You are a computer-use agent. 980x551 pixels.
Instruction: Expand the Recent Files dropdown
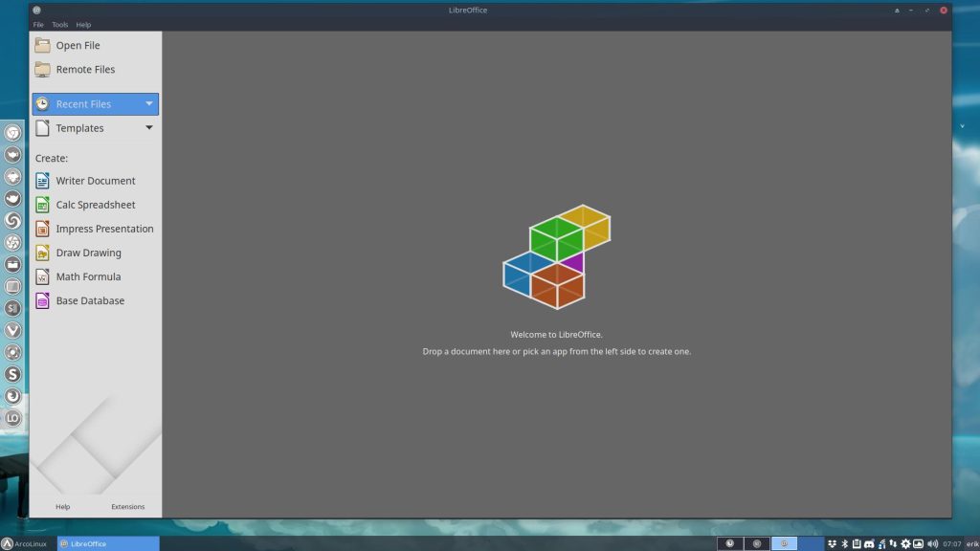click(x=149, y=103)
